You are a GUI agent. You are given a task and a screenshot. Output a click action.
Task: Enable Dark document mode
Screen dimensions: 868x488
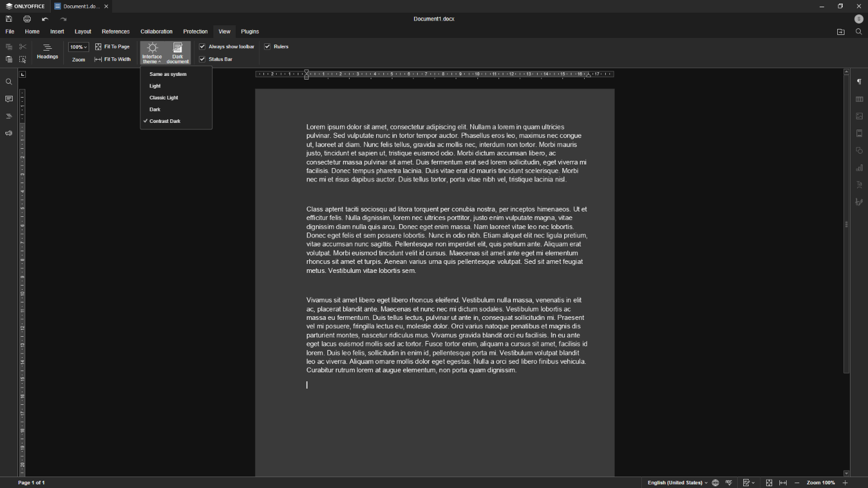click(x=177, y=52)
